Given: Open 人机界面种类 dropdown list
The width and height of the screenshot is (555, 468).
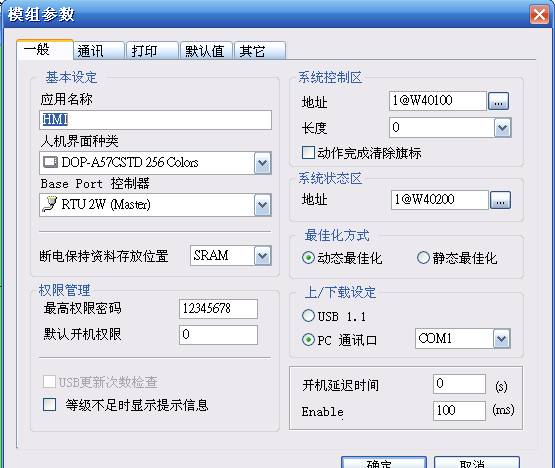Looking at the screenshot, I should (x=263, y=163).
